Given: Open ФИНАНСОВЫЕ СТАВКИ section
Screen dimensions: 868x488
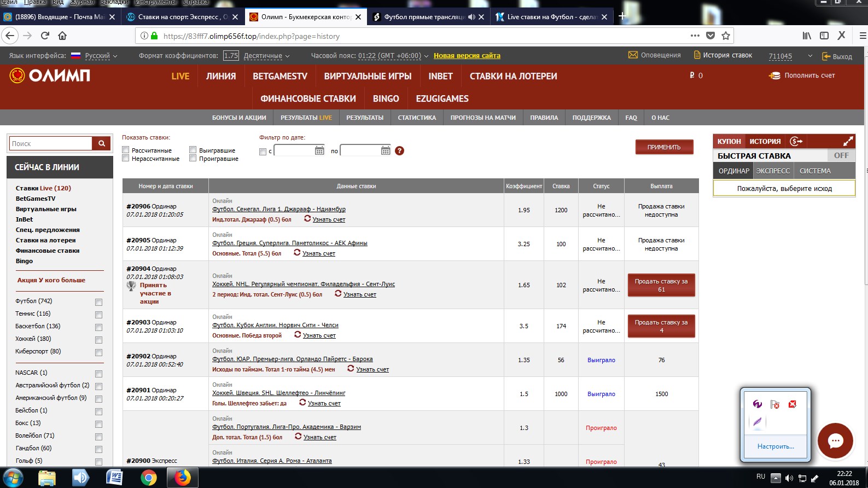Looking at the screenshot, I should pyautogui.click(x=308, y=98).
